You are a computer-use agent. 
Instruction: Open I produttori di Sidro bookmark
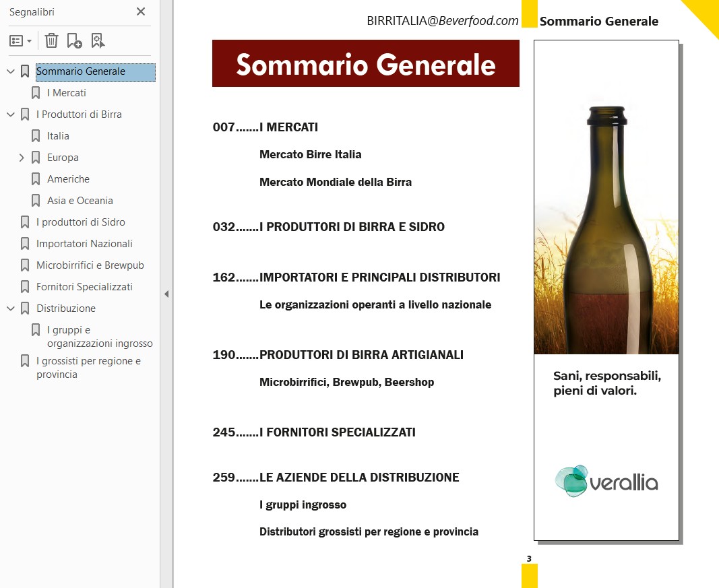[80, 222]
